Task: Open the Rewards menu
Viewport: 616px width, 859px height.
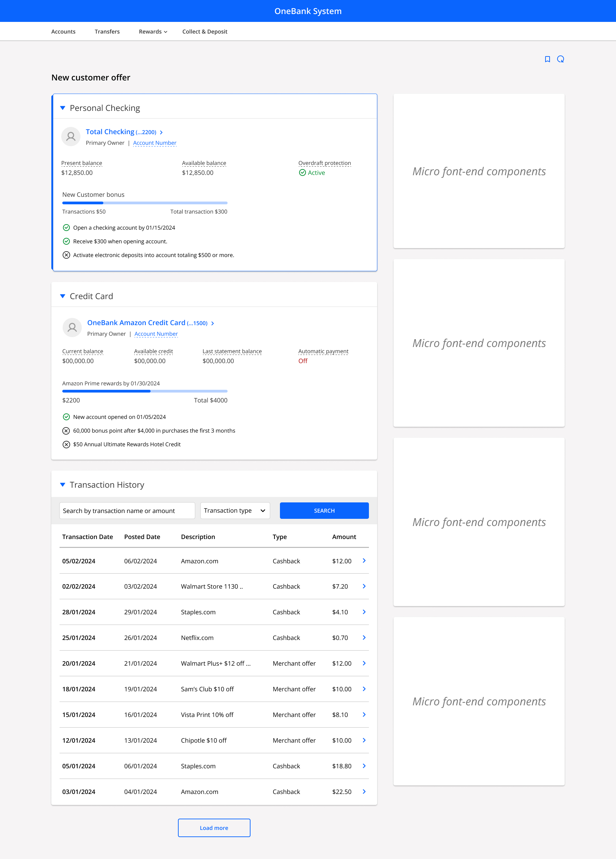Action: coord(153,31)
